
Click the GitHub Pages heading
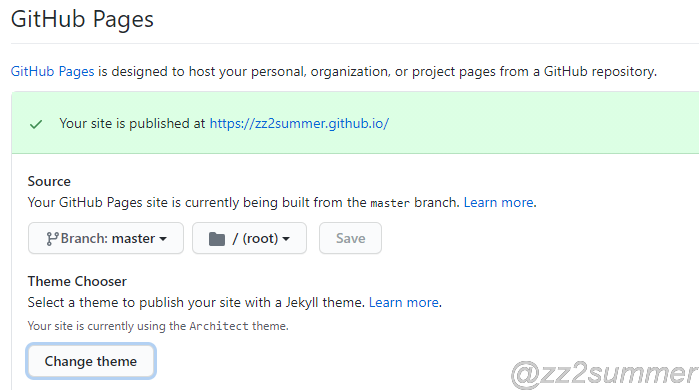82,19
